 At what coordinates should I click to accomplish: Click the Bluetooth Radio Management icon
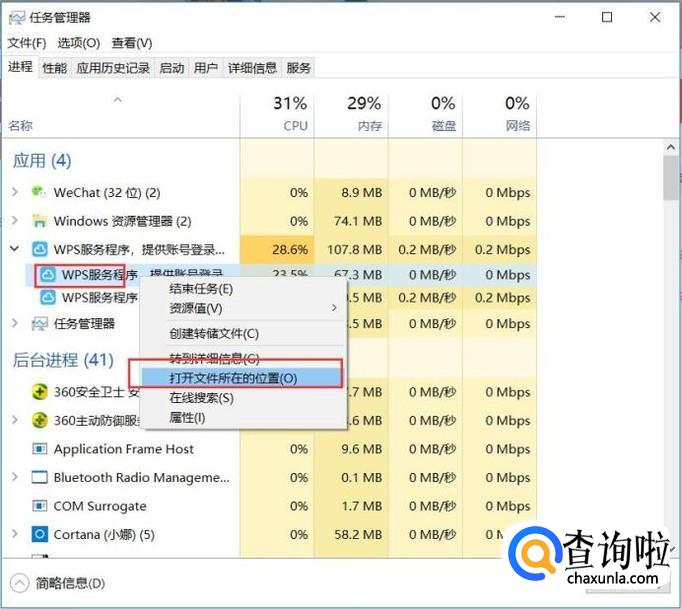pyautogui.click(x=40, y=477)
